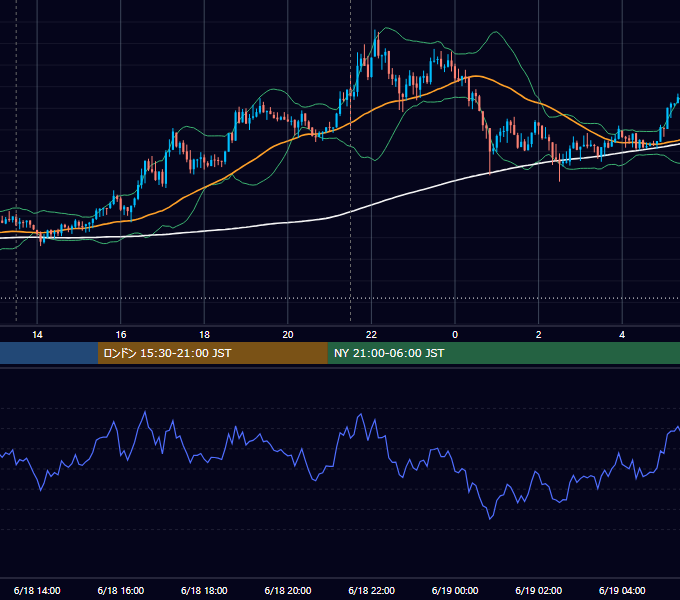This screenshot has width=680, height=600.
Task: Click the "0" hour label on time axis
Action: click(x=455, y=335)
